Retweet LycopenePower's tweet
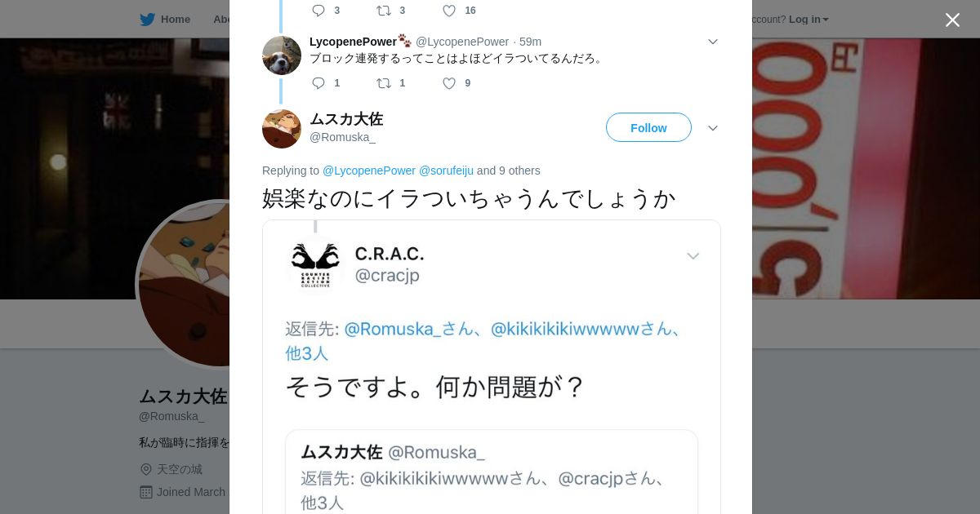 tap(384, 83)
